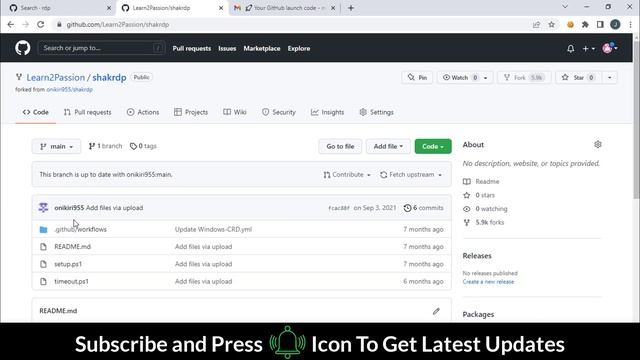Bookmark this page with the star icon
Viewport: 640px width, 360px height.
[551, 24]
